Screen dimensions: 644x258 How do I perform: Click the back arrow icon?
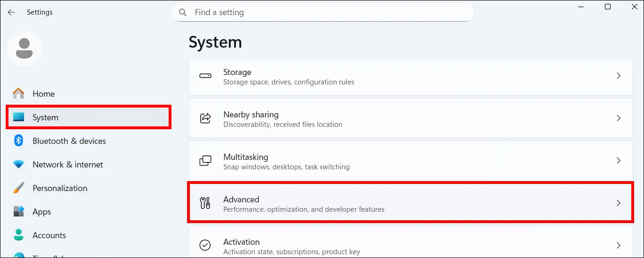11,12
